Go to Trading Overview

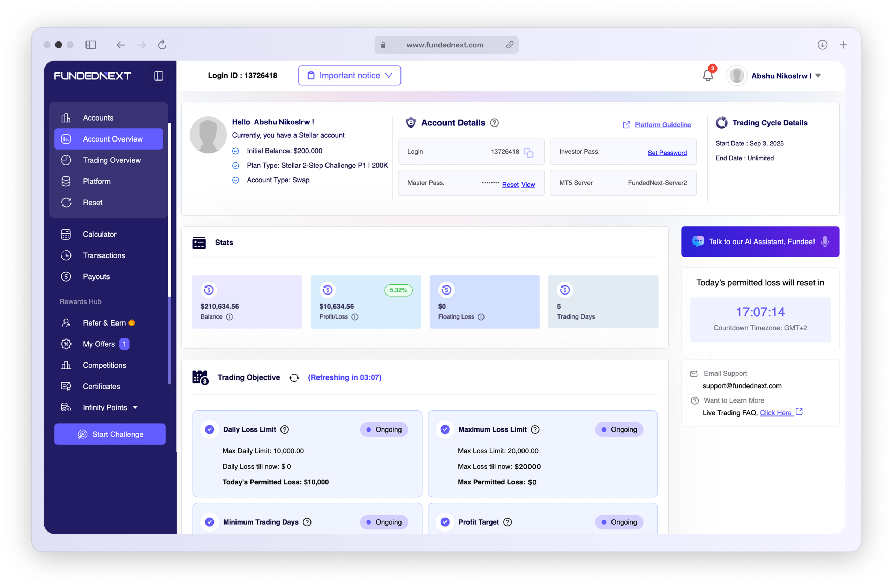pyautogui.click(x=108, y=160)
